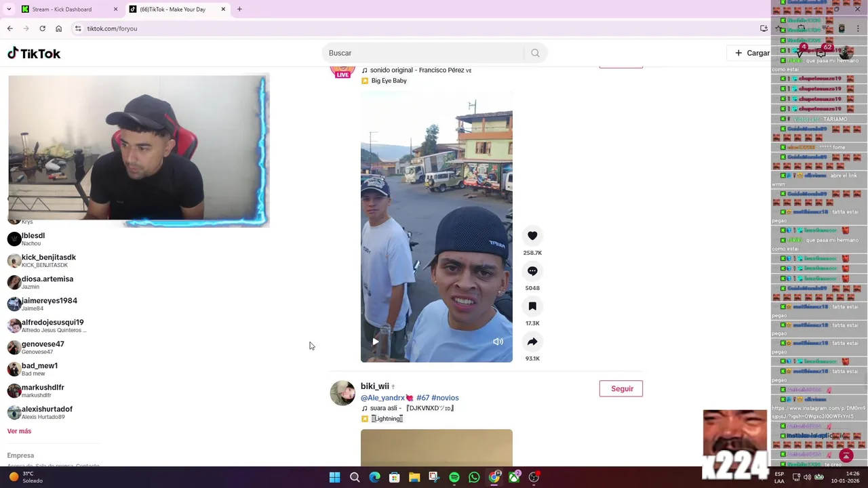This screenshot has width=868, height=488.
Task: Open the Instagram link in the chat overlay
Action: (x=818, y=413)
